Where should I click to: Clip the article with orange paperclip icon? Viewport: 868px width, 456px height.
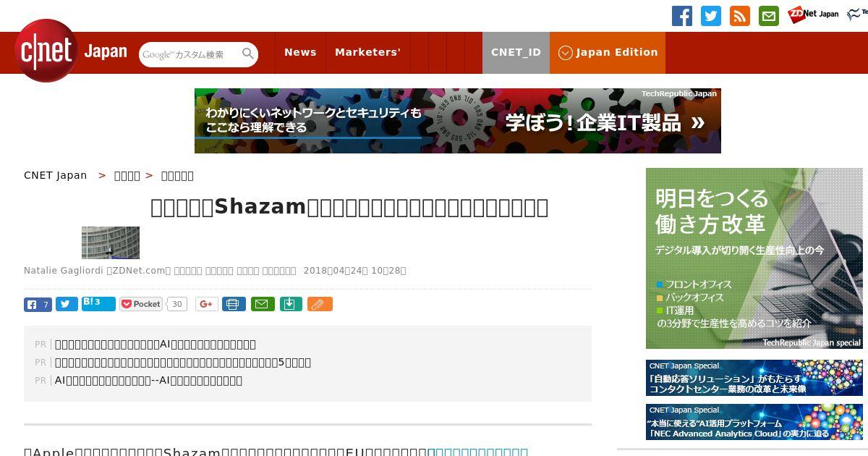[x=320, y=304]
